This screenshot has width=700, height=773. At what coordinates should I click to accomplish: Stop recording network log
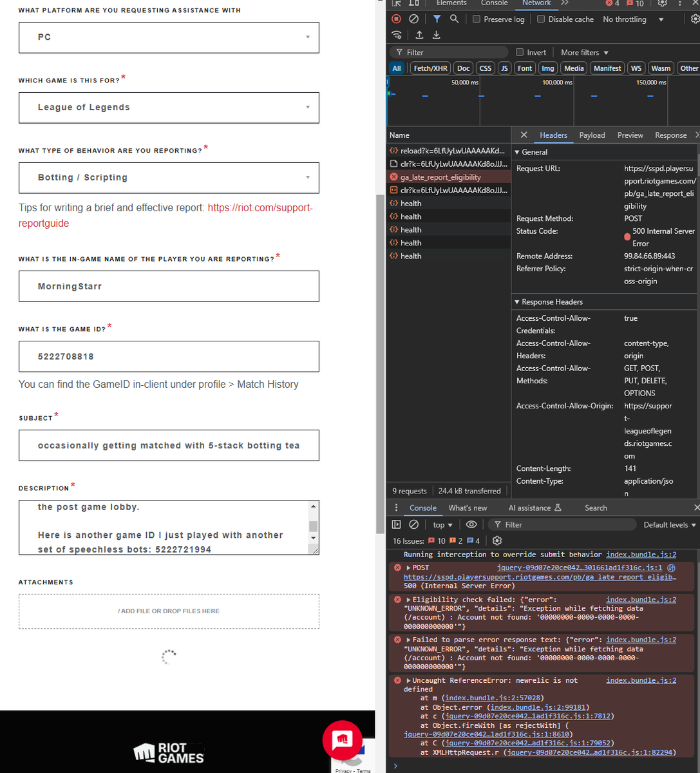[x=397, y=19]
